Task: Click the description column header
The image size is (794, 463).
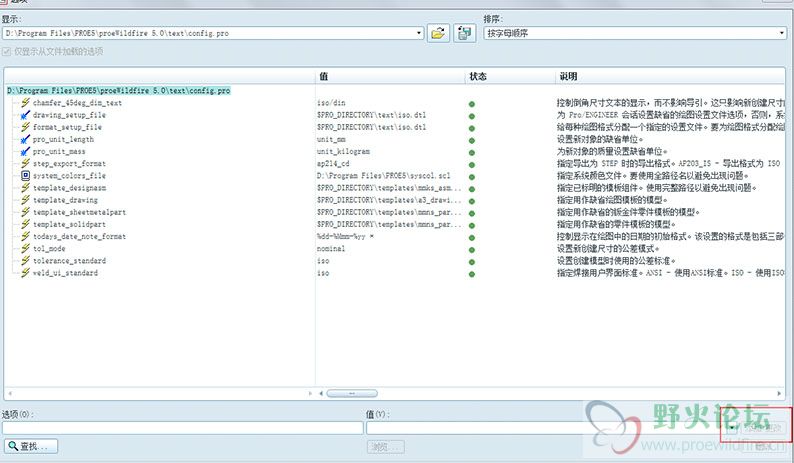Action: 670,76
